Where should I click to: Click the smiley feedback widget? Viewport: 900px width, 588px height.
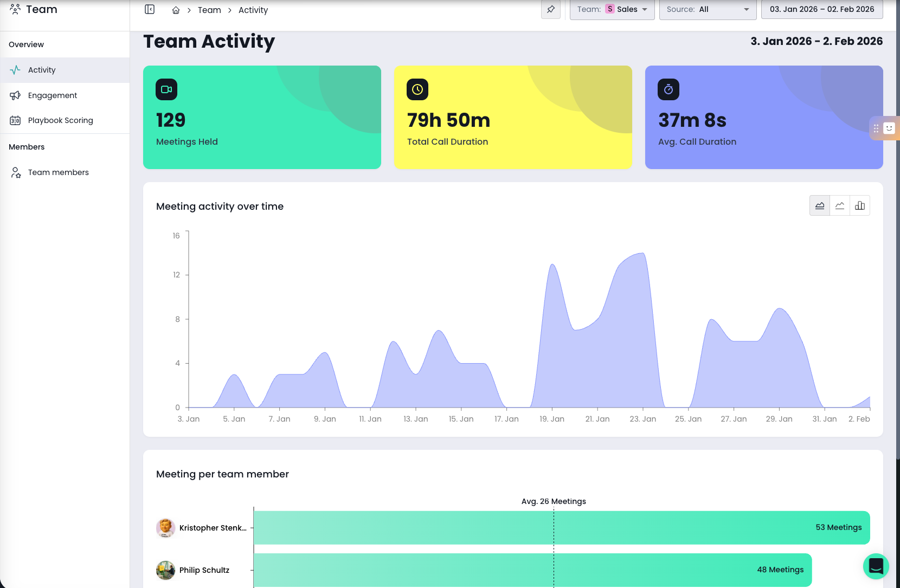889,128
